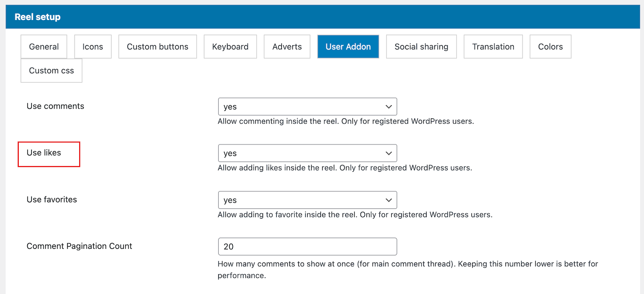Image resolution: width=644 pixels, height=294 pixels.
Task: Click the Use comments label
Action: pyautogui.click(x=55, y=106)
